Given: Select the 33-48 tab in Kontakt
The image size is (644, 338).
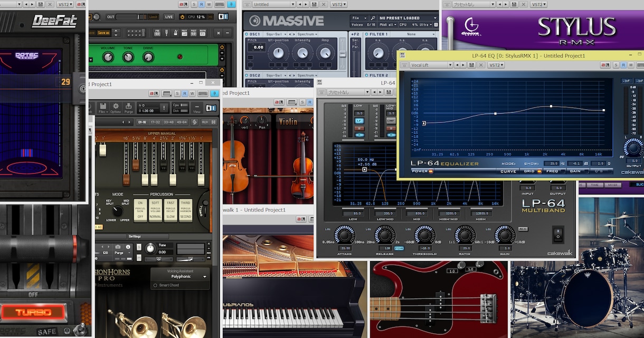Looking at the screenshot, I should [x=168, y=122].
